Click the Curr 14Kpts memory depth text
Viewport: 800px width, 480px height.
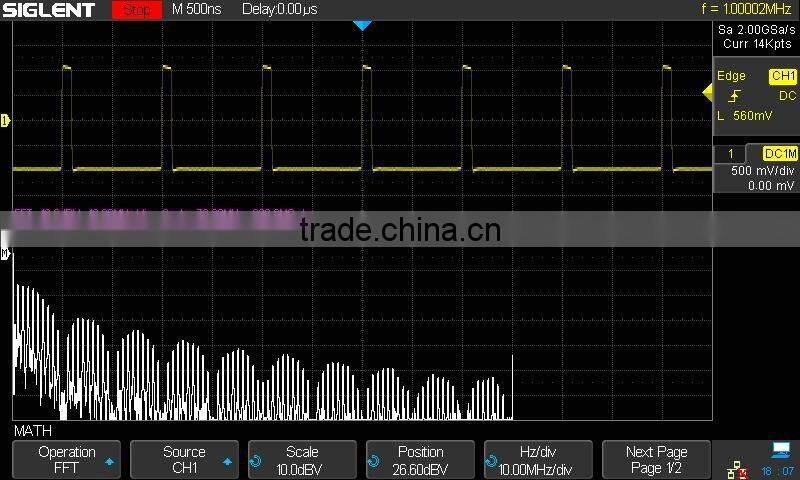click(x=757, y=44)
